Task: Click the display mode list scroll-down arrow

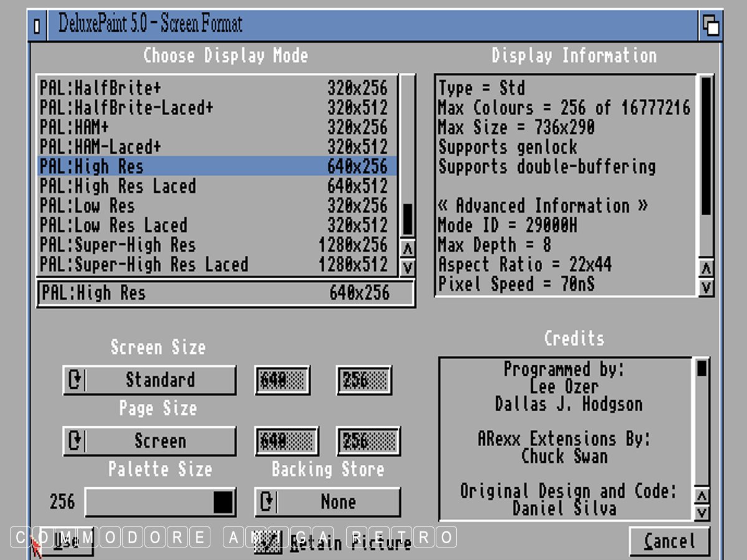Action: [408, 268]
